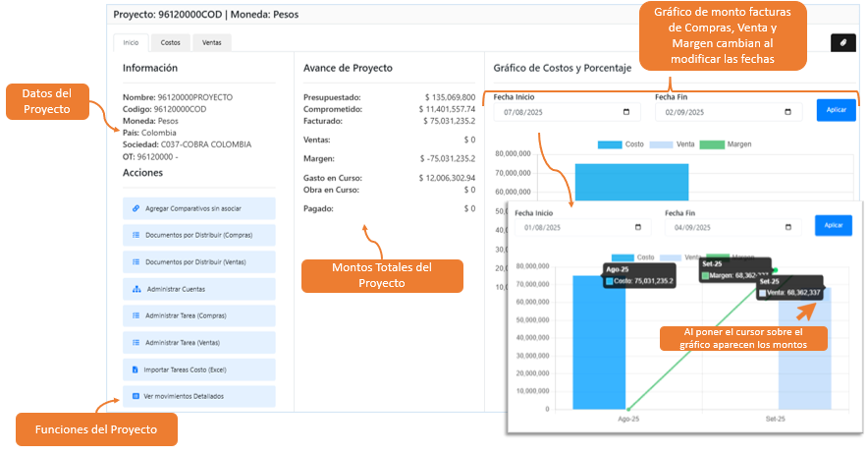Click the icon on Ver movimientos Detallados
This screenshot has width=868, height=455.
coord(136,396)
